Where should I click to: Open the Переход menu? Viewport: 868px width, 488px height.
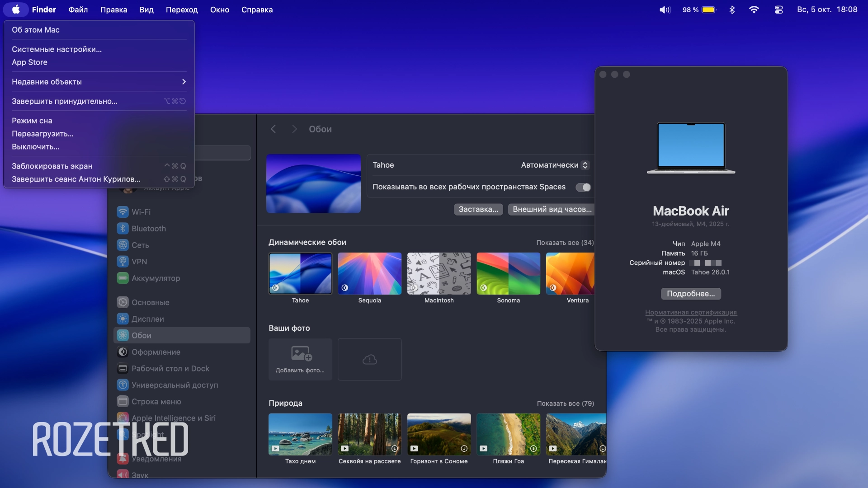182,9
